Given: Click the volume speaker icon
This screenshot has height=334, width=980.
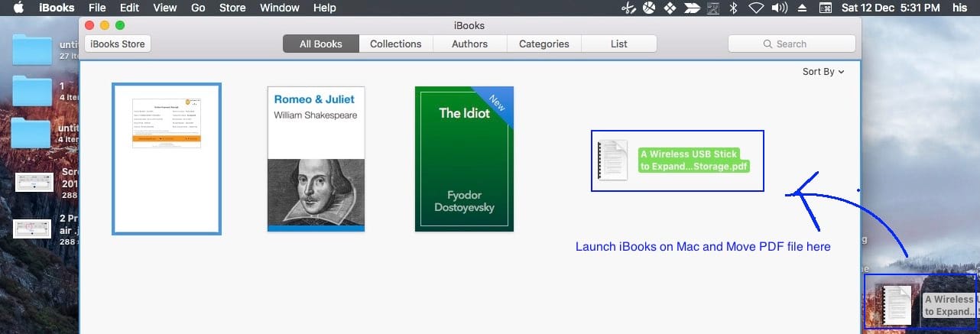Looking at the screenshot, I should tap(780, 8).
